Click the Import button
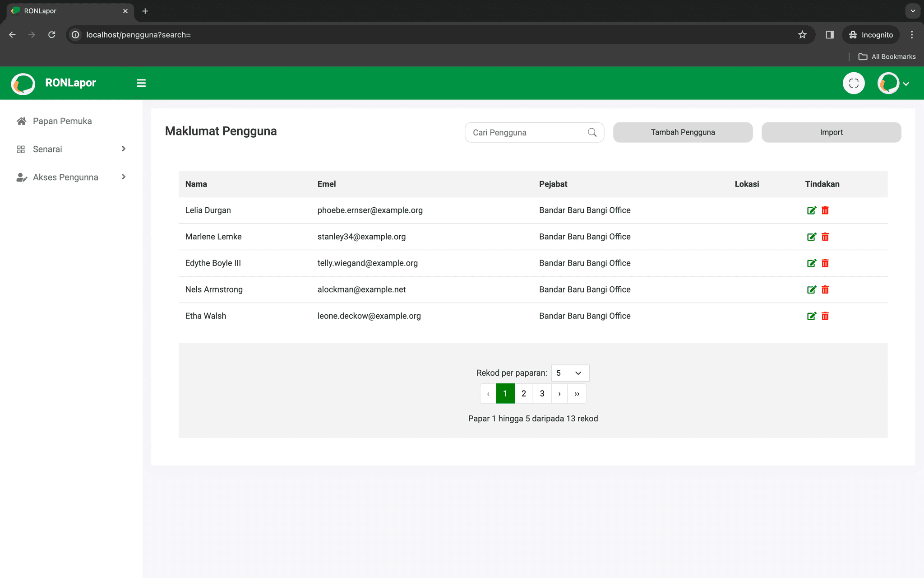Screen dimensions: 924x578 click(831, 132)
